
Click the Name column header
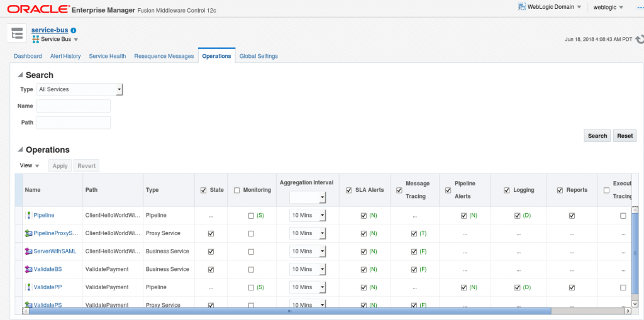point(53,190)
